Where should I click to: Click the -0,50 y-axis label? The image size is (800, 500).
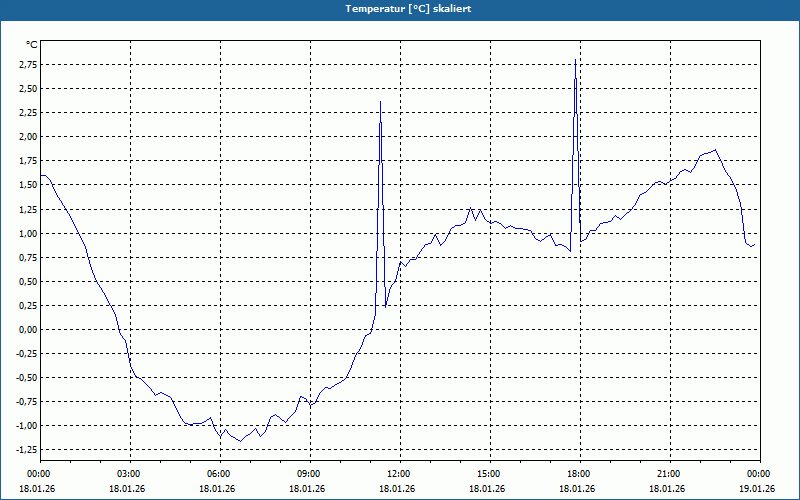tap(28, 378)
